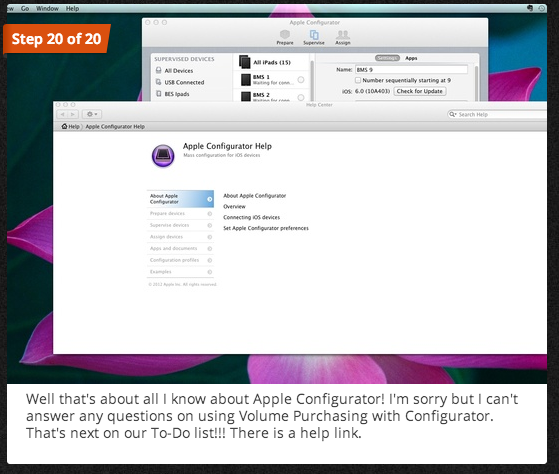Toggle the BMS 1 status circle
The width and height of the screenshot is (559, 474).
click(301, 79)
